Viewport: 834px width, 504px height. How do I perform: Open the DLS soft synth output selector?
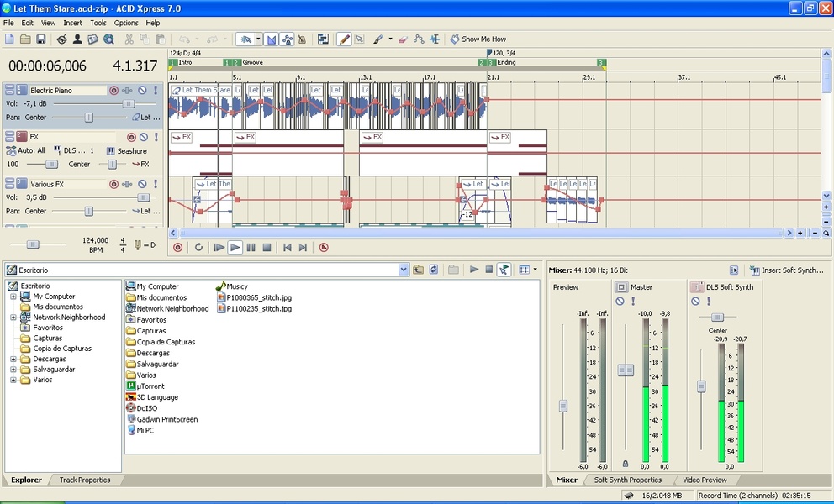tap(74, 150)
